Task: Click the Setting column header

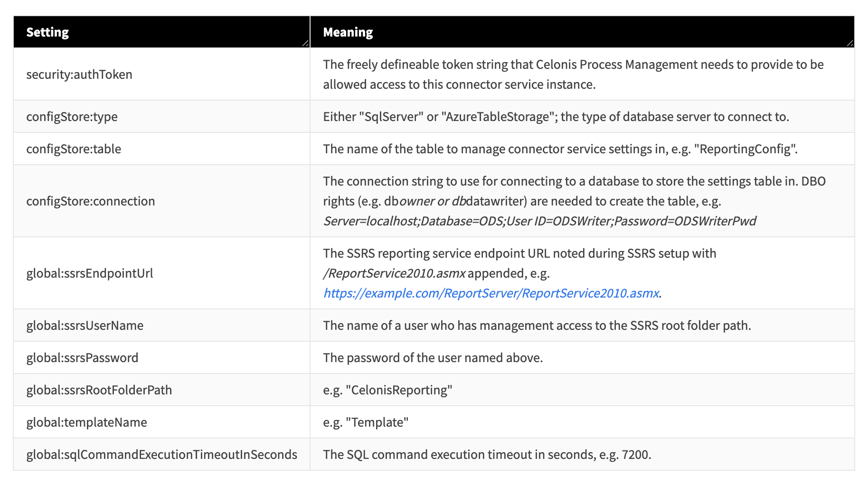Action: (x=47, y=32)
